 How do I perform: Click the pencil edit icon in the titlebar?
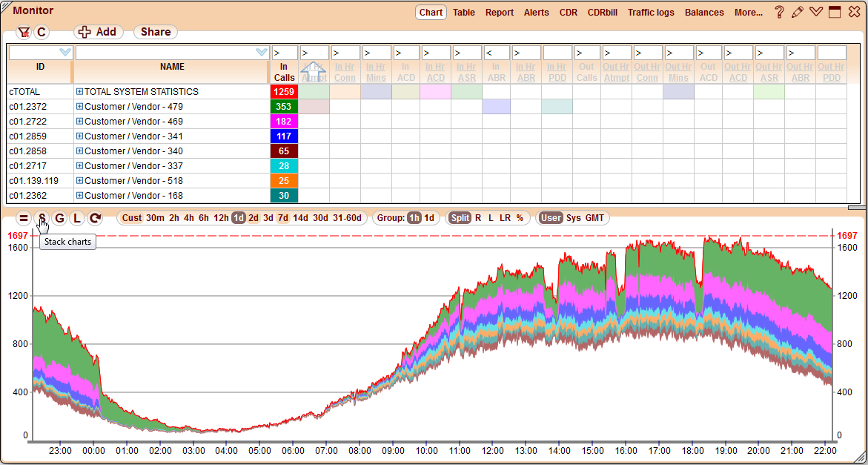(x=797, y=11)
